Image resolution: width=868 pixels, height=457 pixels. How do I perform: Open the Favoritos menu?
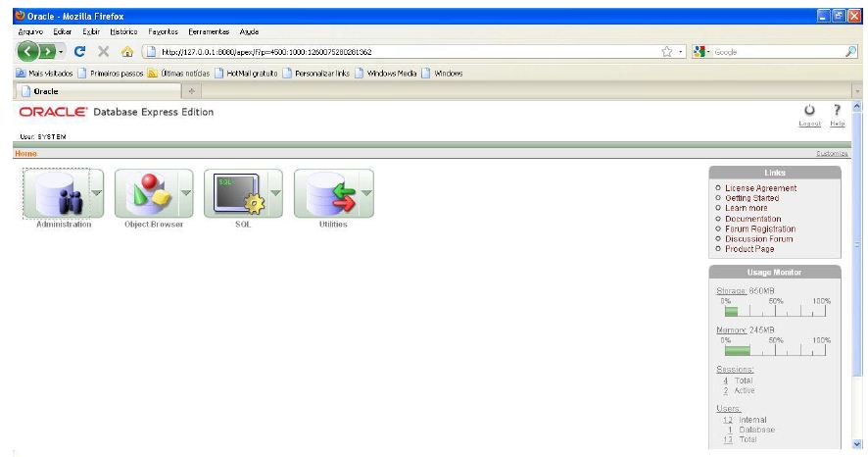164,32
